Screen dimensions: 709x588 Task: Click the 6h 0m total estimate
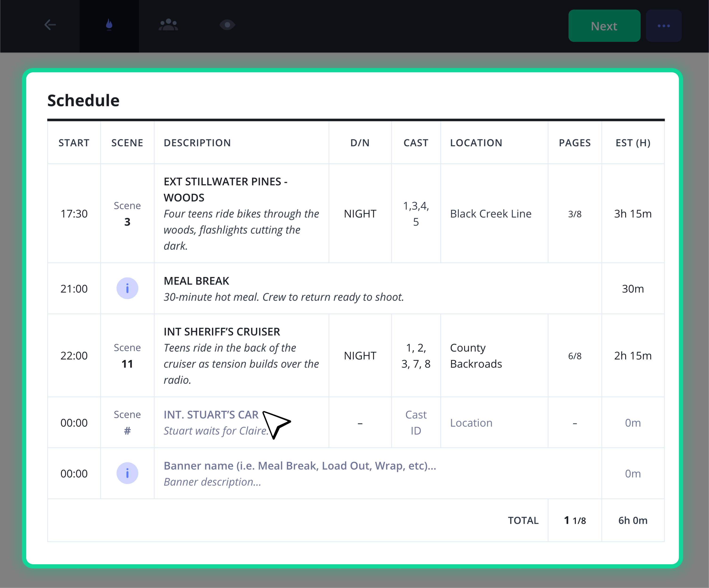tap(633, 520)
